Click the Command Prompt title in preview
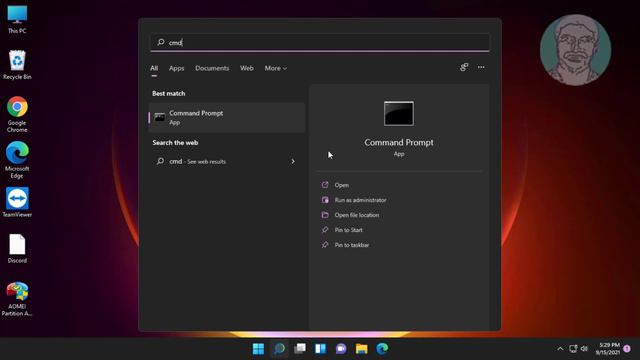 tap(399, 142)
